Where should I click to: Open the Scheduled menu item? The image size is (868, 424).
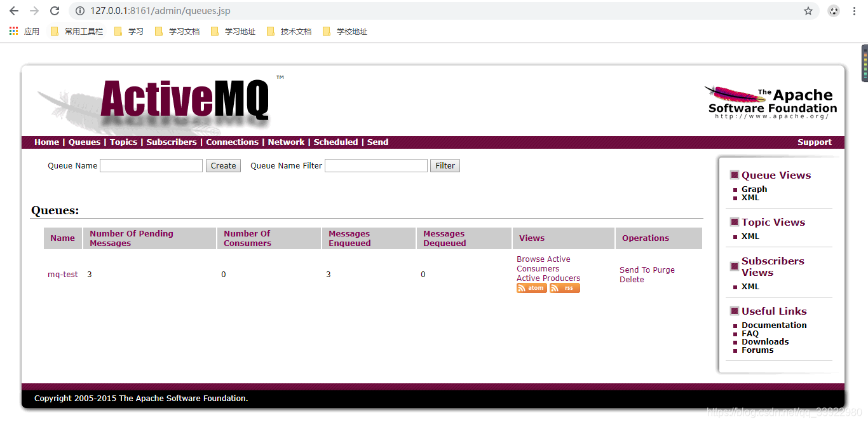[x=336, y=142]
